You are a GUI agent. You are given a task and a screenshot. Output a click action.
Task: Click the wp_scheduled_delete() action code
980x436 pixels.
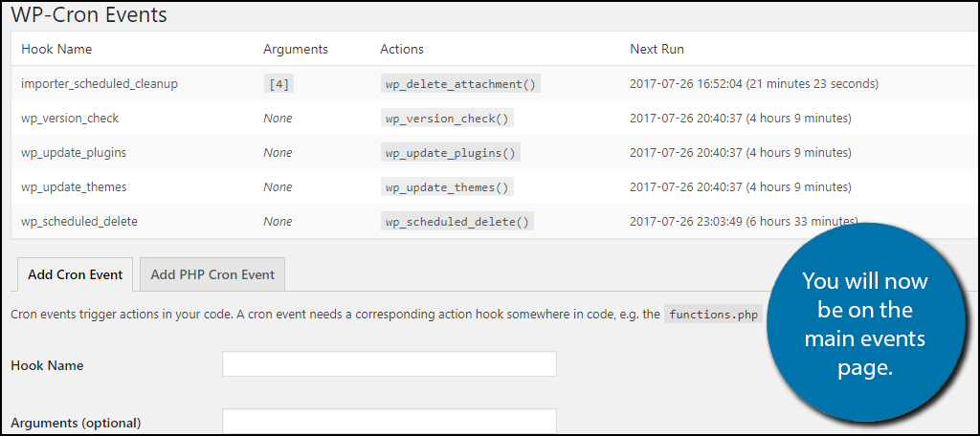point(457,222)
